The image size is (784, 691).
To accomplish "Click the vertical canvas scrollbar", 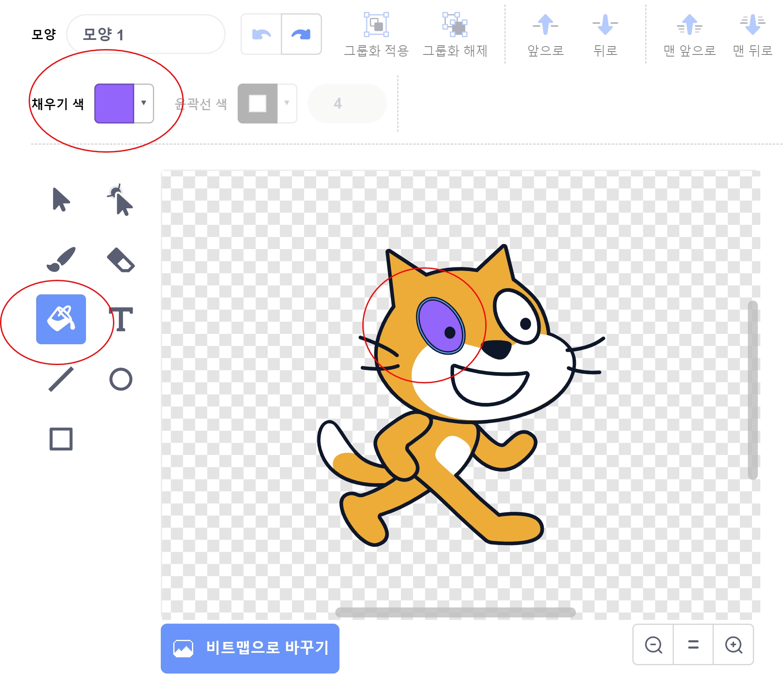I will (752, 390).
